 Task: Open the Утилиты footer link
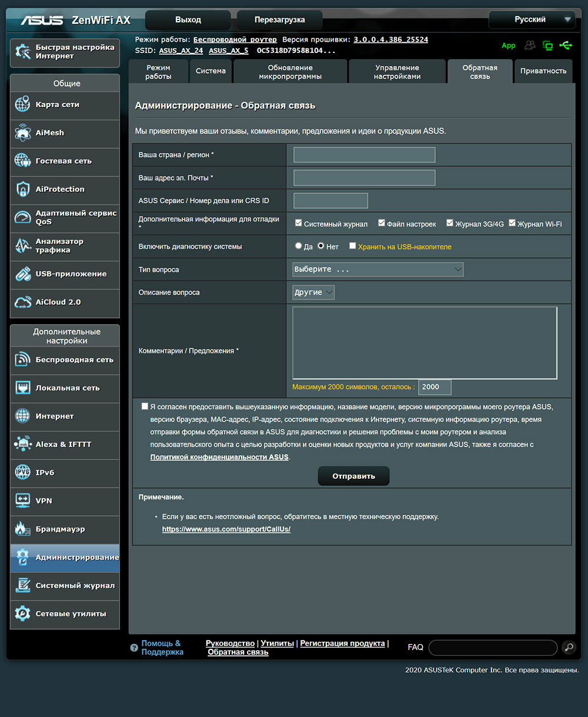coord(277,643)
